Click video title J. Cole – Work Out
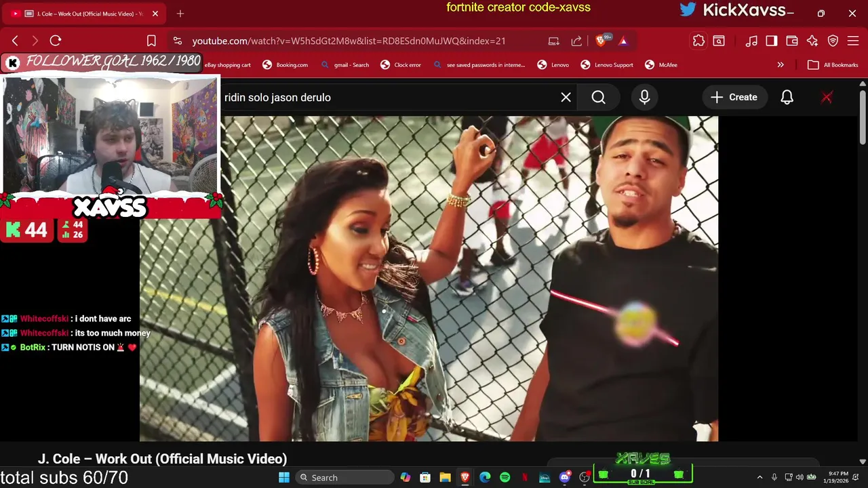This screenshot has width=868, height=488. point(163,459)
